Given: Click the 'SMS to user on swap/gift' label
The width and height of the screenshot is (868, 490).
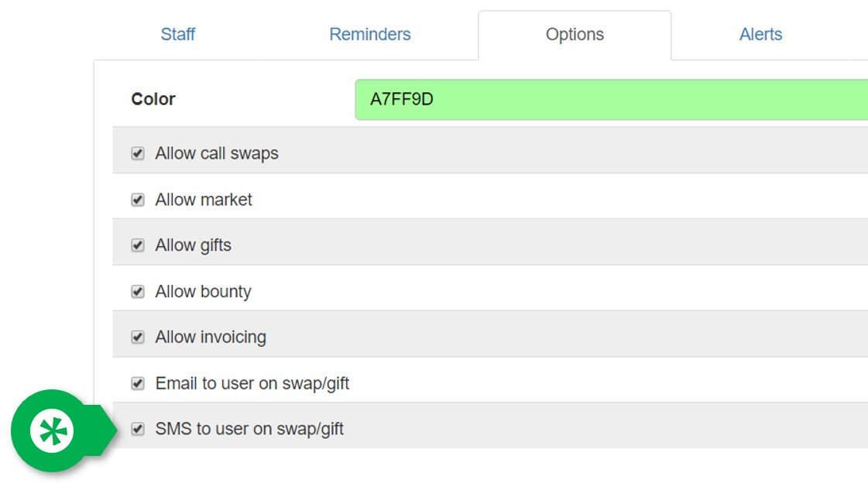Looking at the screenshot, I should click(249, 429).
